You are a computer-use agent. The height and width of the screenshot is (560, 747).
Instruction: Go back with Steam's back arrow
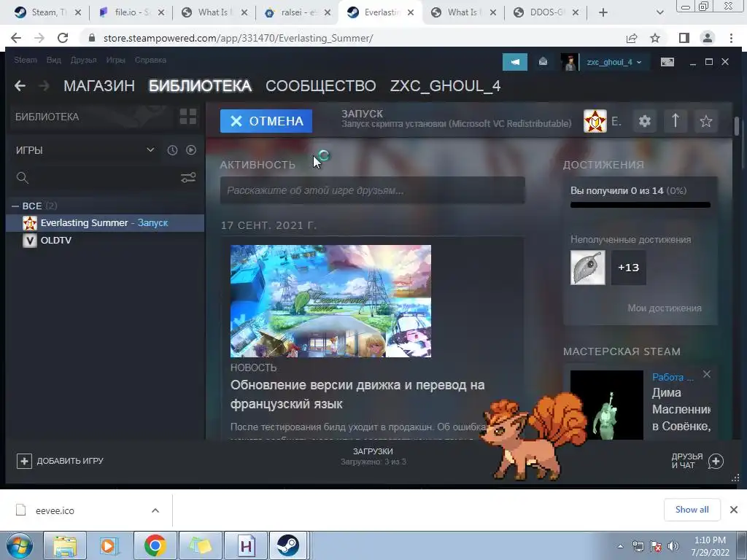coord(20,86)
